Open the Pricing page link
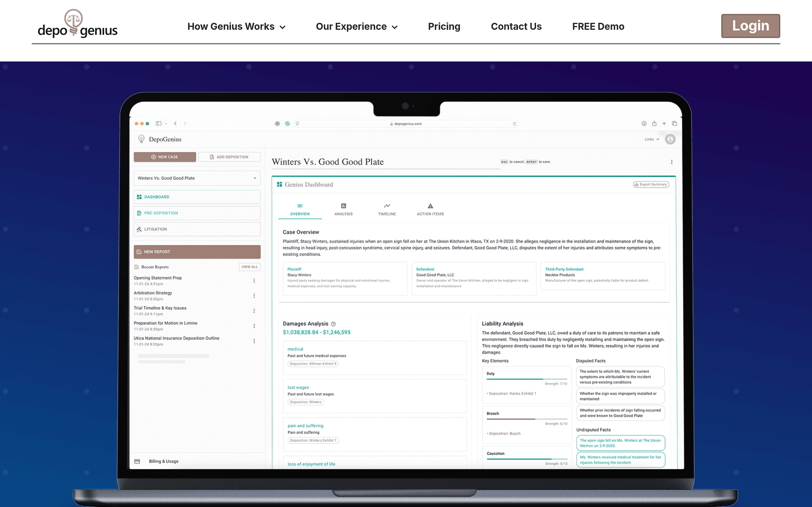The height and width of the screenshot is (507, 812). [444, 27]
